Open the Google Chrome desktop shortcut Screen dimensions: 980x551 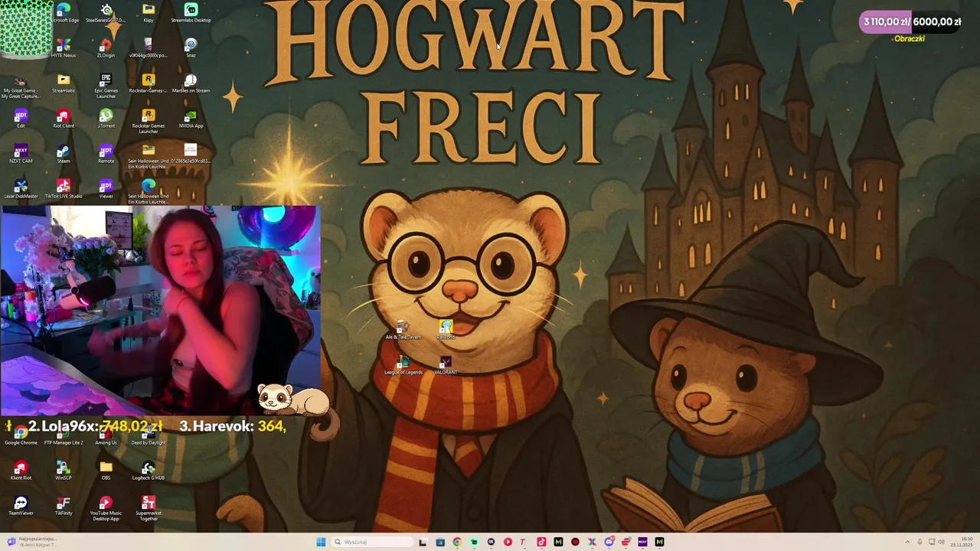point(21,436)
